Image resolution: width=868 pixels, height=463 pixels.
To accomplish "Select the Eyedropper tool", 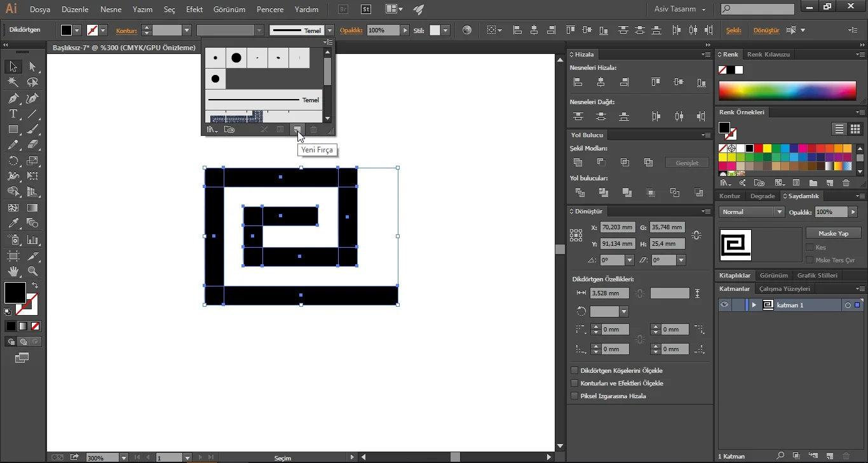I will [x=13, y=224].
